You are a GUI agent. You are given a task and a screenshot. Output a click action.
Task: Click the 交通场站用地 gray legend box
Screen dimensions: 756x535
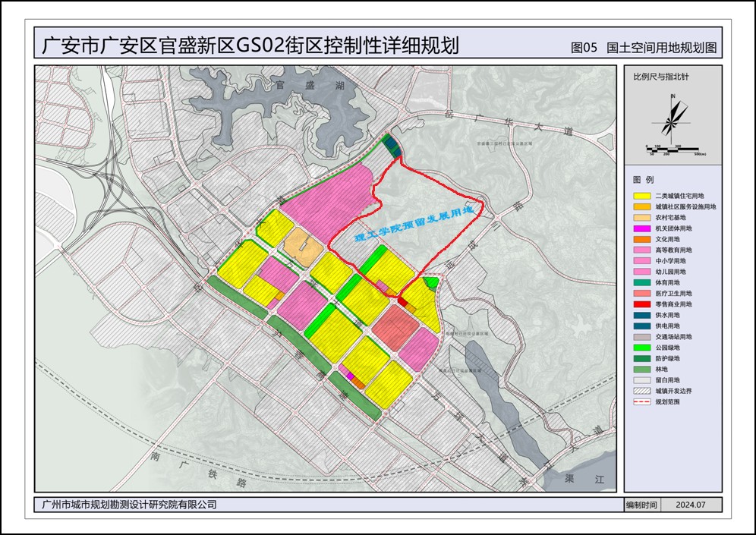coord(641,336)
